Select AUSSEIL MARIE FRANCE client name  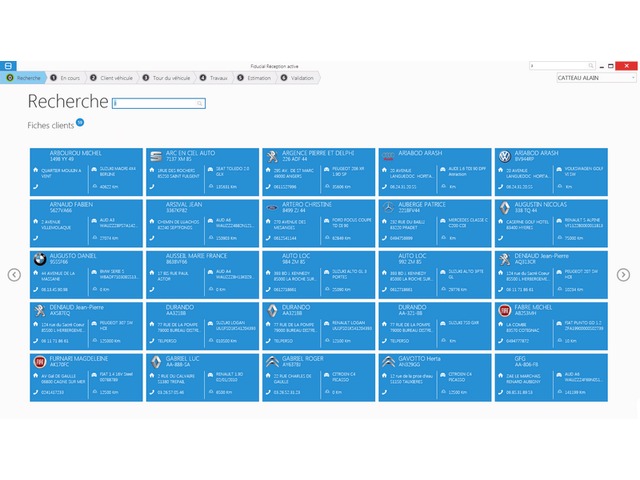[x=196, y=256]
